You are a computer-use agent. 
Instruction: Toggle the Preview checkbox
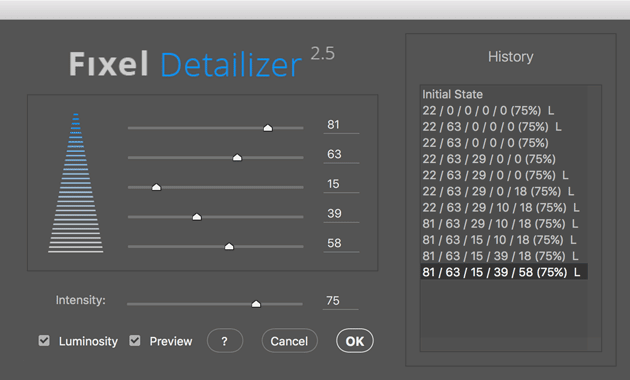pyautogui.click(x=135, y=341)
